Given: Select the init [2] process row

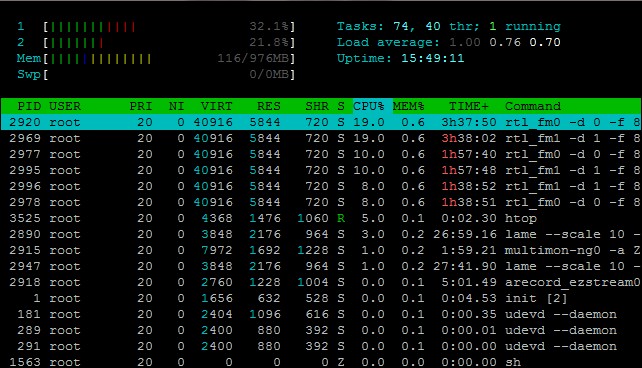Looking at the screenshot, I should (x=321, y=298).
